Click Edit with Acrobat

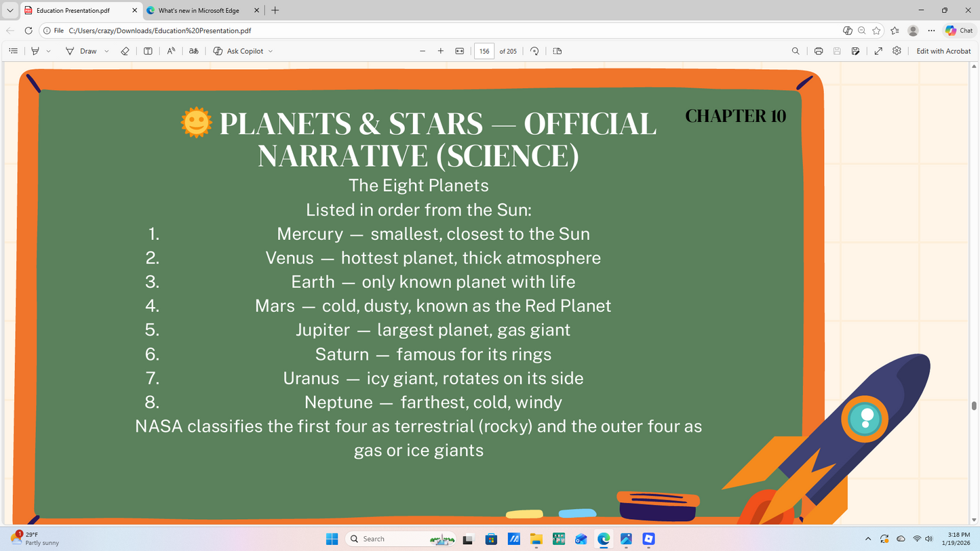point(943,51)
